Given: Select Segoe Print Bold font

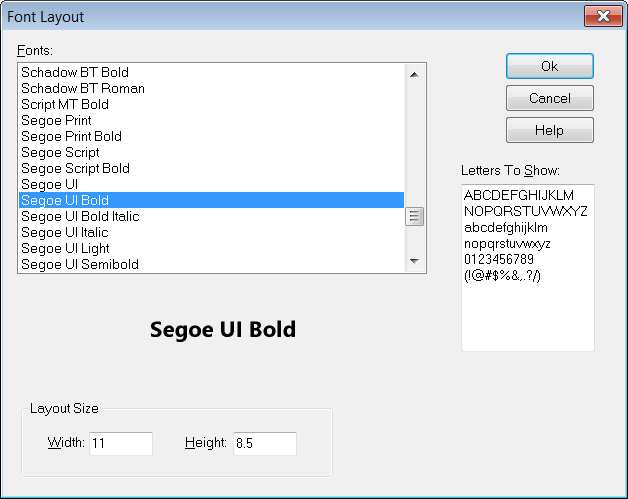Looking at the screenshot, I should (x=71, y=136).
